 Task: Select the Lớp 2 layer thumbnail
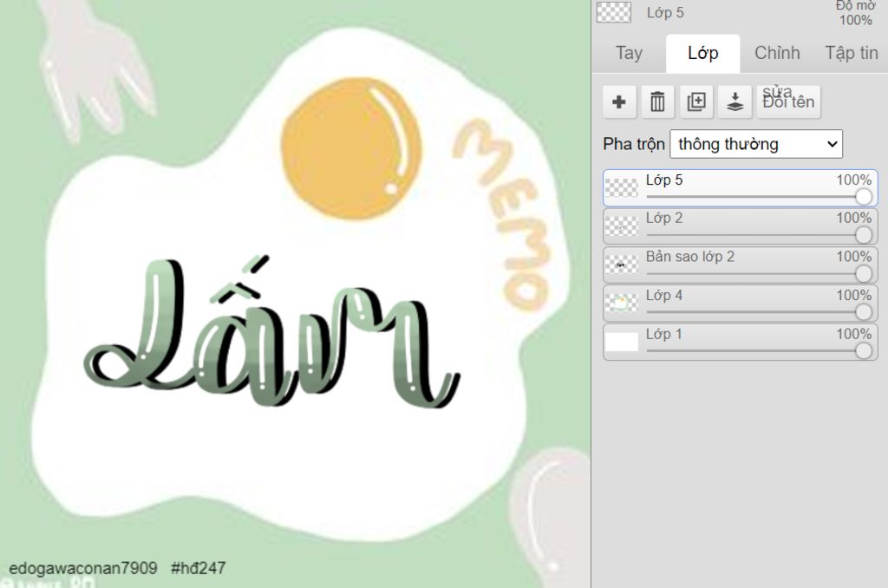click(621, 226)
